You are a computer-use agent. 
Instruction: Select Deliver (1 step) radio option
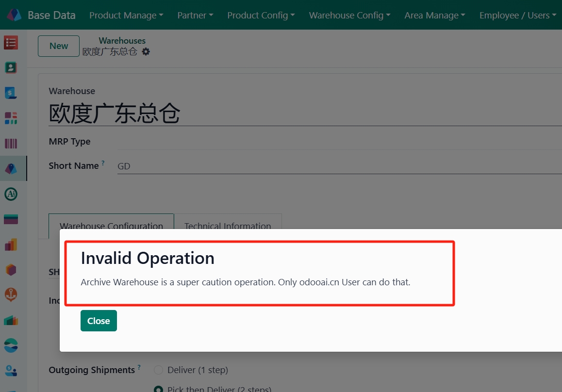point(158,370)
